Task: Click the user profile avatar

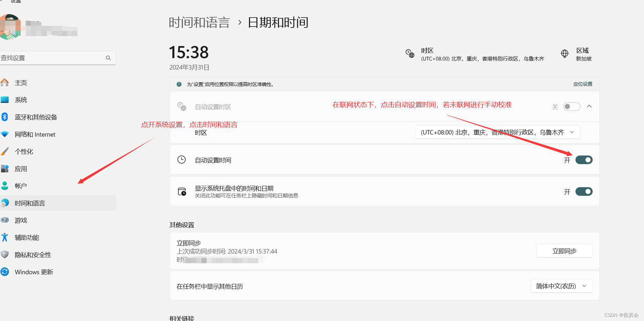Action: [x=10, y=27]
